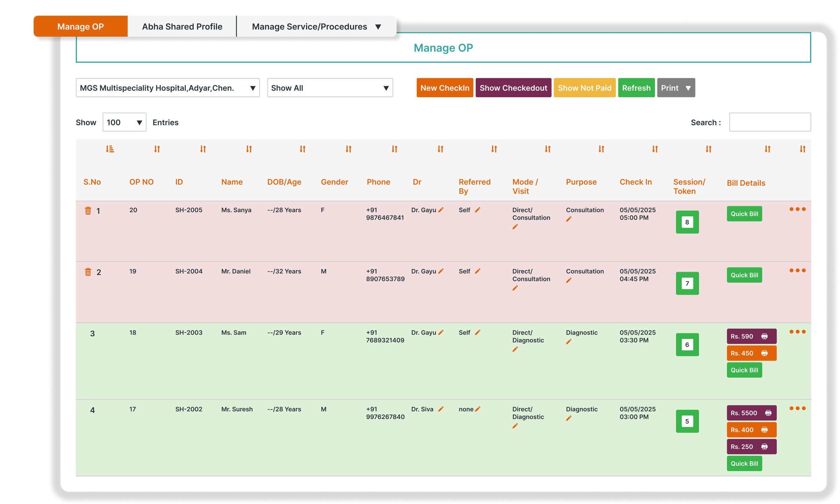Print the Rs. 400 bill for Mr. Suresh
The width and height of the screenshot is (840, 504).
coord(765,429)
